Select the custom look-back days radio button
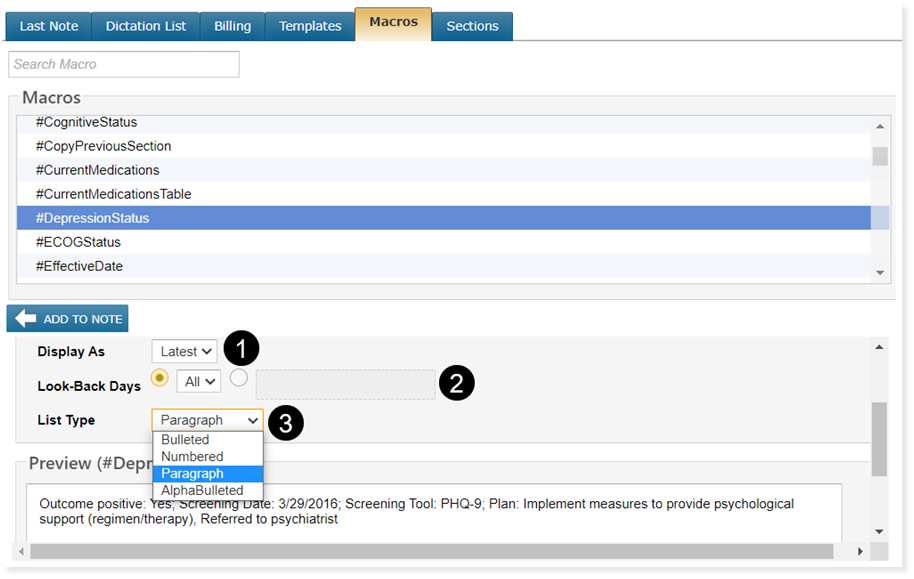The image size is (914, 579). 239,377
